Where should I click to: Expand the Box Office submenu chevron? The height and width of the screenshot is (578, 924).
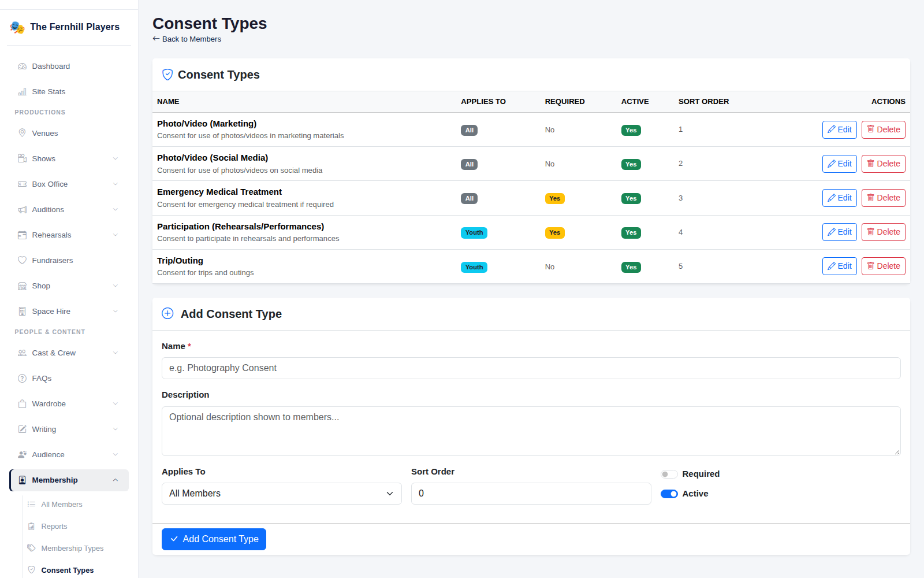coord(115,184)
